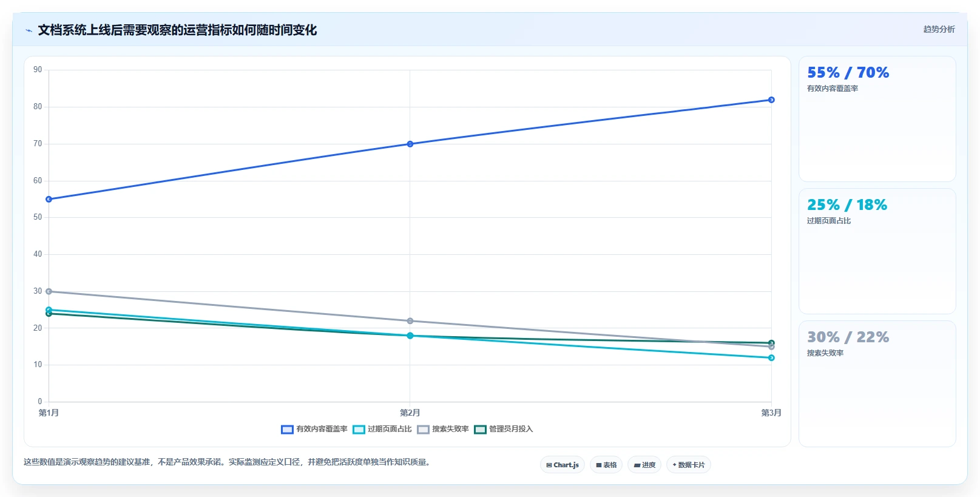This screenshot has height=497, width=980.
Task: Toggle the 管理员月投入 legend swatch
Action: click(x=480, y=430)
